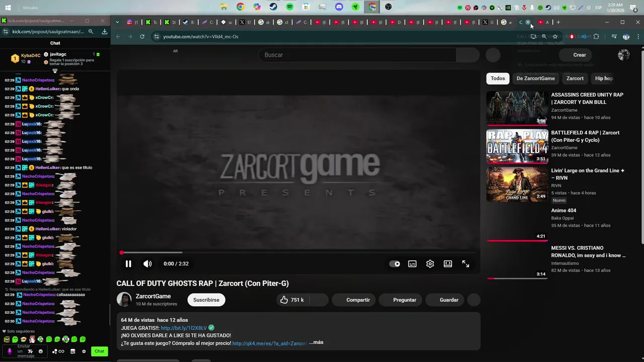Click the purple microphone icon in the chat box
Screen dimensions: 644x362
pyautogui.click(x=9, y=351)
